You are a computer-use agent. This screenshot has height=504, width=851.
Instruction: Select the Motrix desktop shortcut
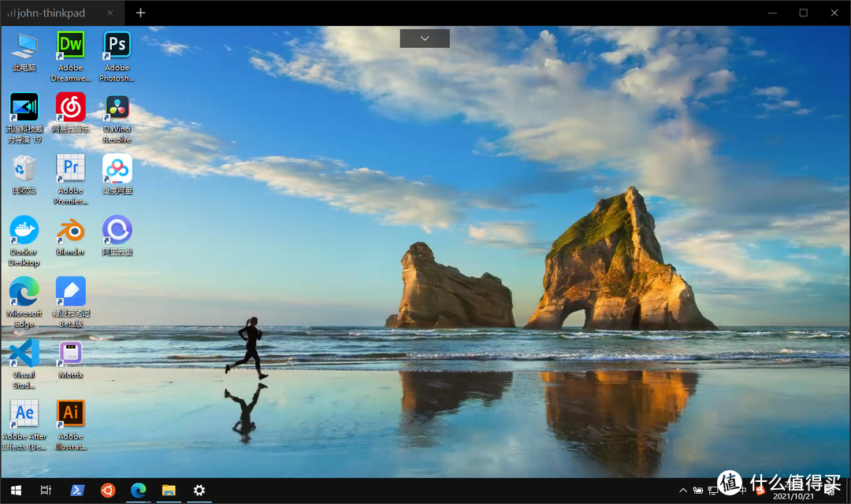(71, 358)
